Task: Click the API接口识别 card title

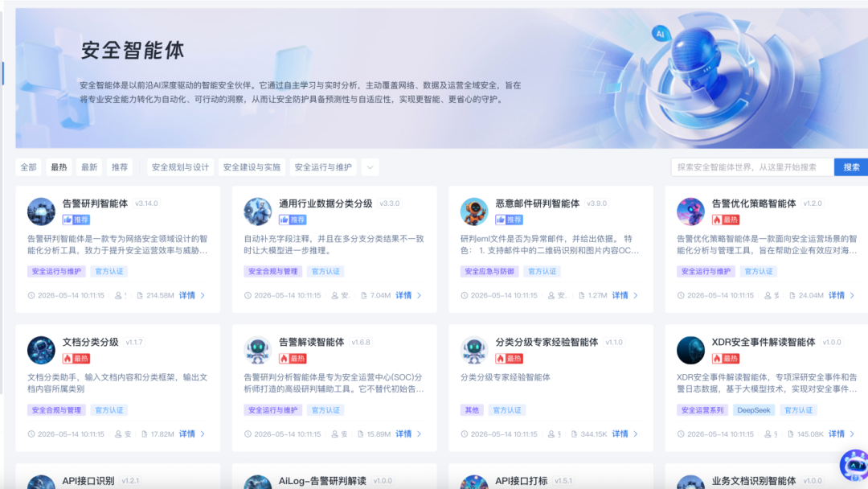Action: point(88,481)
